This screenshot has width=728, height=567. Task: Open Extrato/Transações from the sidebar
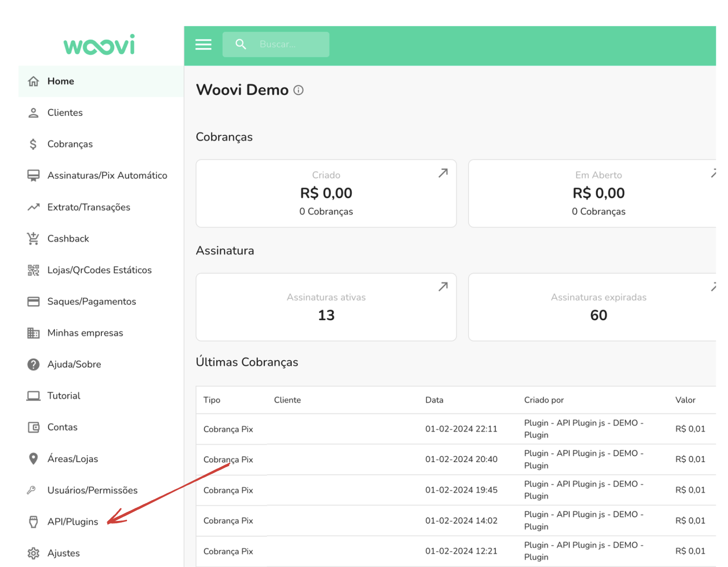click(x=89, y=207)
